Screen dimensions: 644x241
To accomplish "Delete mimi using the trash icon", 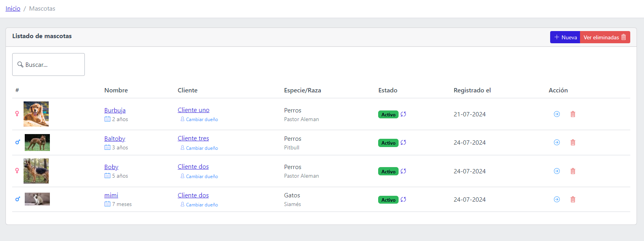I will click(x=573, y=199).
